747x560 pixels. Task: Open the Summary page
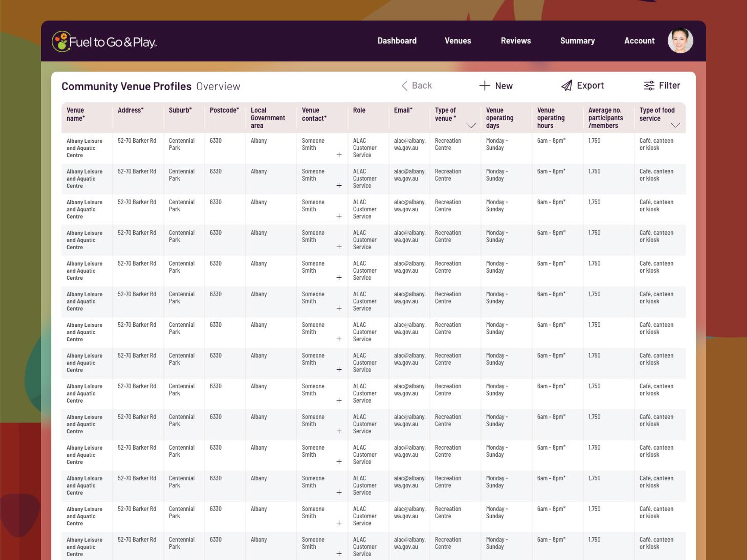[577, 41]
